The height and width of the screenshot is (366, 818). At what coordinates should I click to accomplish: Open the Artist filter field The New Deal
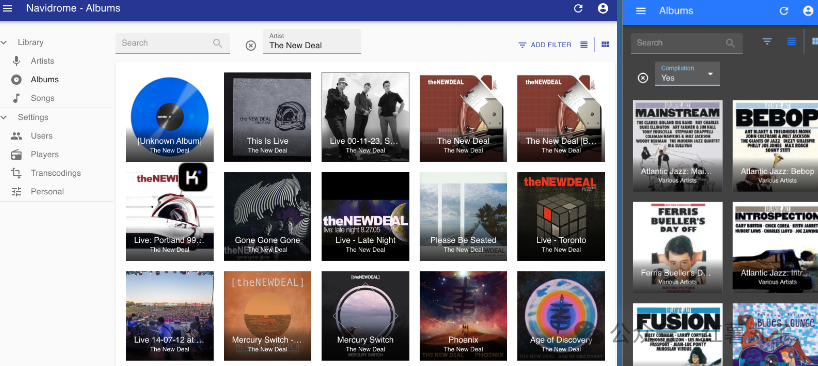pyautogui.click(x=312, y=41)
